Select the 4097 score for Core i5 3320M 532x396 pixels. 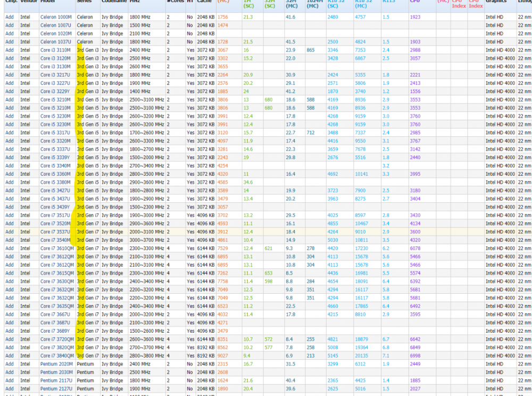222,141
